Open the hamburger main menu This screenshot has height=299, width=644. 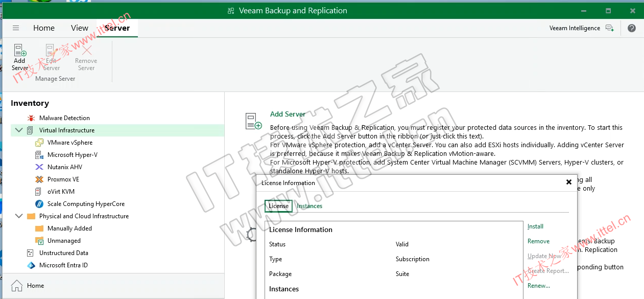tap(16, 28)
